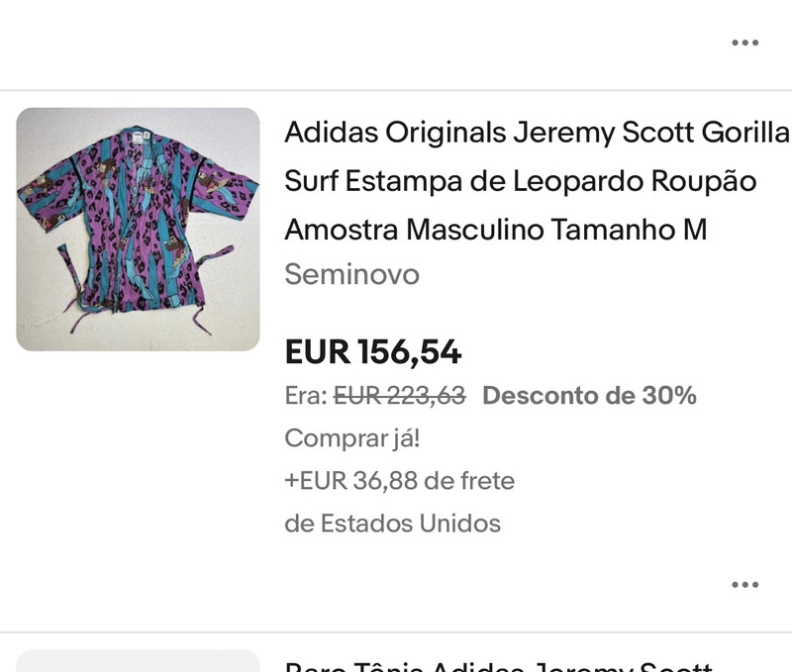Screen dimensions: 792x672
Task: Open the next listing's partially visible thumbnail
Action: click(138, 661)
